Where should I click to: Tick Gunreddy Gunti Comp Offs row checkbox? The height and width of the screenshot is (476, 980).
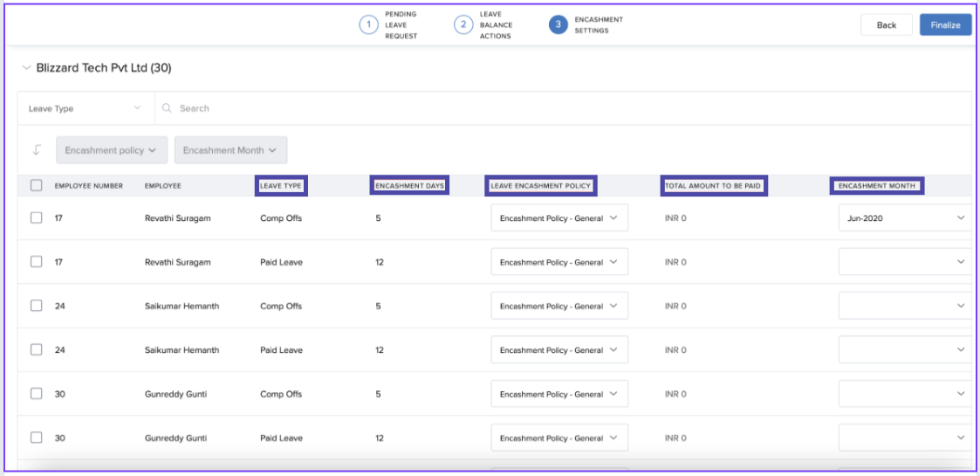point(36,394)
